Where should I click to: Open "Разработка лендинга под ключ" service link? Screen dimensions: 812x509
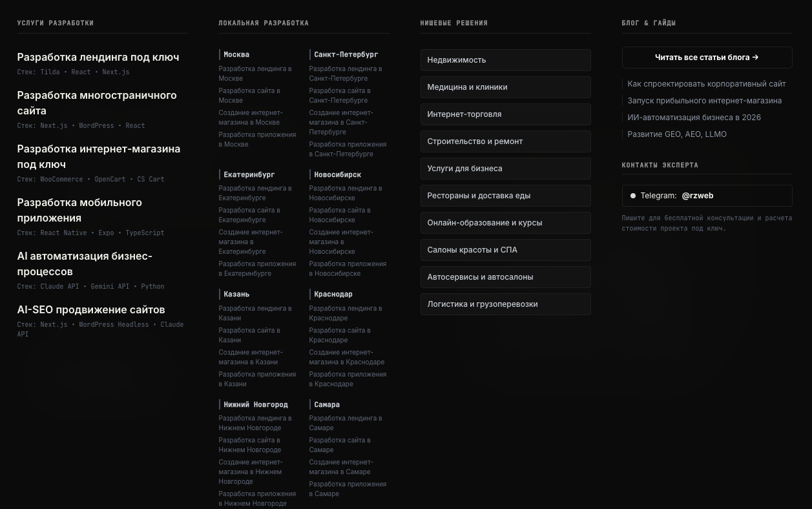[x=98, y=57]
